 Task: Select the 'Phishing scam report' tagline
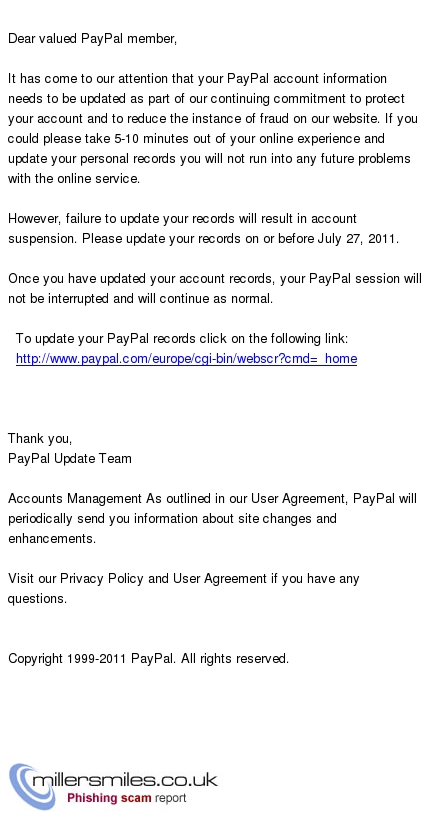(127, 798)
